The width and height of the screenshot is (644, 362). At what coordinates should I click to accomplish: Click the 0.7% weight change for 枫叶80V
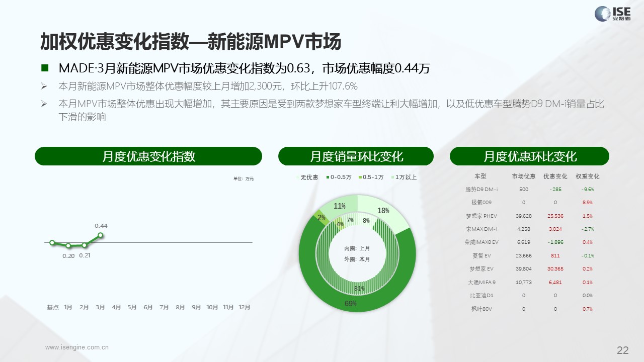coord(587,309)
